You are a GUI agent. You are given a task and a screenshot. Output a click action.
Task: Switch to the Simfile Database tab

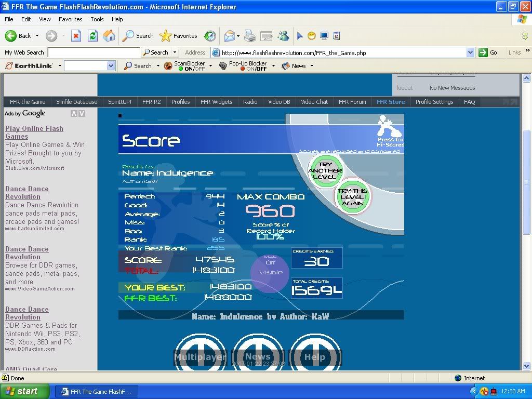pos(77,102)
